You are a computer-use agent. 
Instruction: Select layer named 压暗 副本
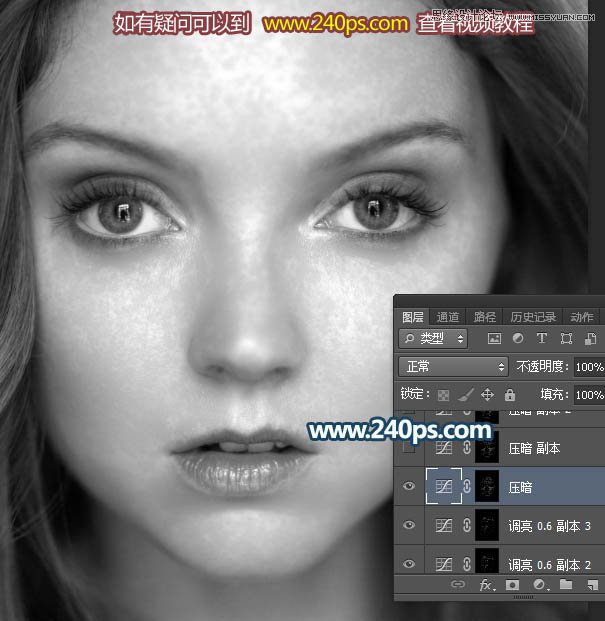[534, 448]
